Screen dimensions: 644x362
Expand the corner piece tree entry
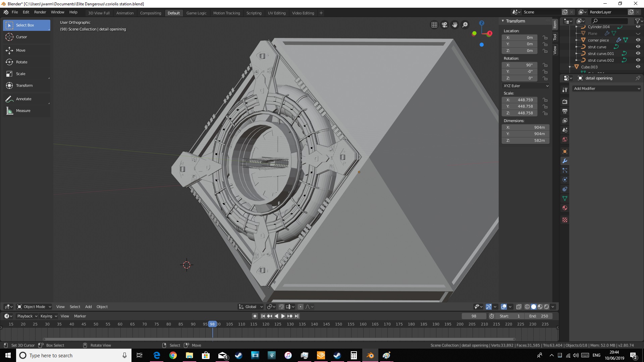577,40
